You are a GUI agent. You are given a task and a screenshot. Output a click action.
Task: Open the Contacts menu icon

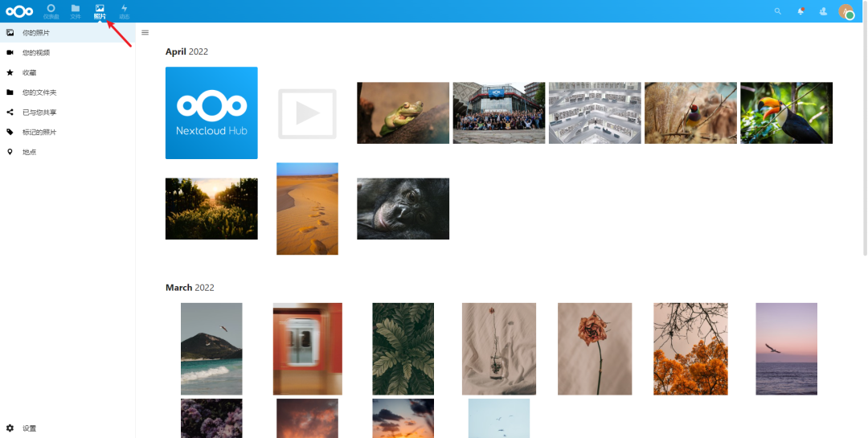click(x=823, y=11)
